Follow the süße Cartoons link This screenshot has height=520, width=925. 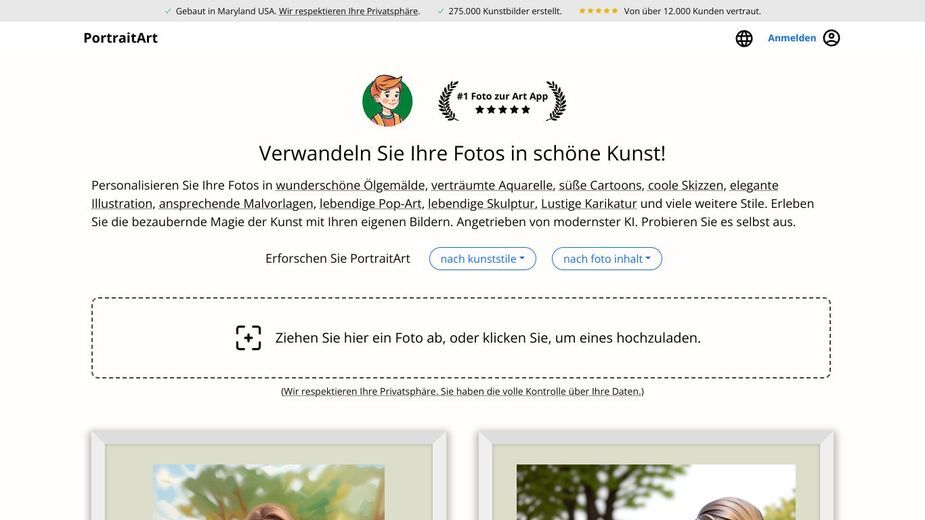[600, 185]
